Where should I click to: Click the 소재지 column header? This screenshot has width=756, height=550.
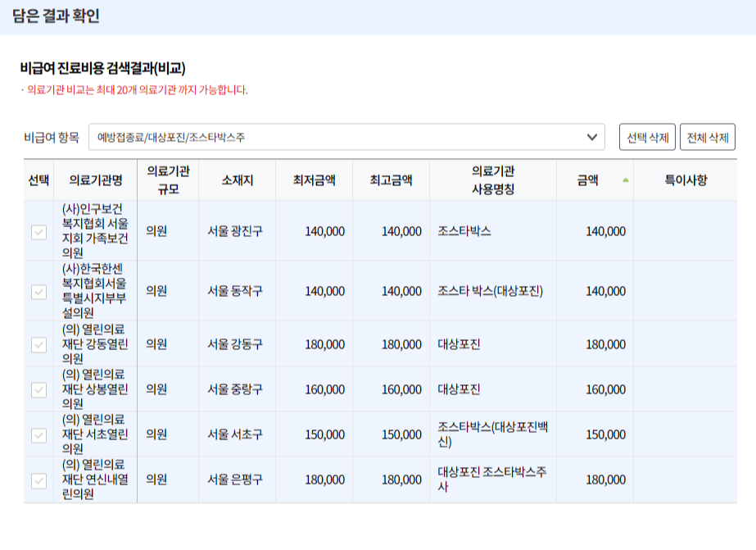pyautogui.click(x=238, y=181)
